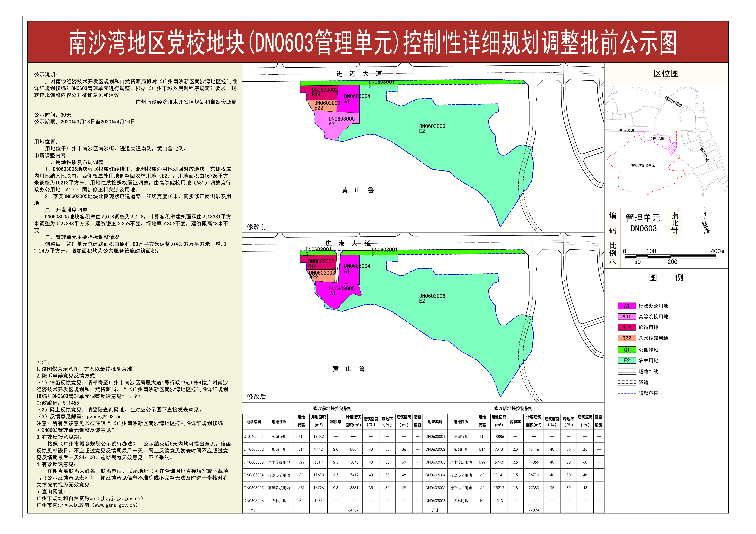Select the B22 orange legend swatch
This screenshot has width=756, height=534.
(x=627, y=338)
